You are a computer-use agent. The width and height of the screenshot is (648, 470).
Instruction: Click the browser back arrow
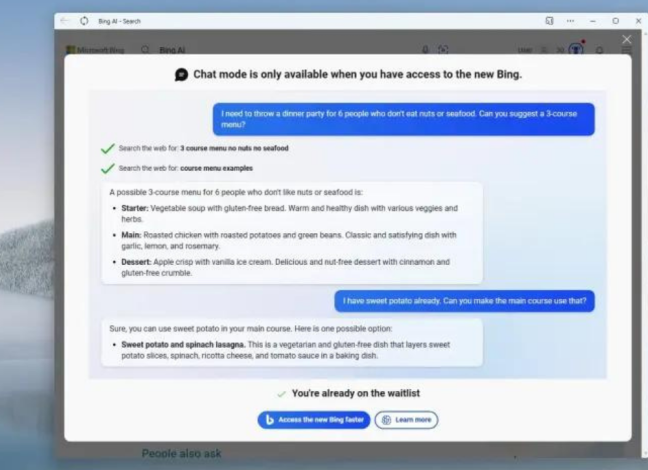64,21
